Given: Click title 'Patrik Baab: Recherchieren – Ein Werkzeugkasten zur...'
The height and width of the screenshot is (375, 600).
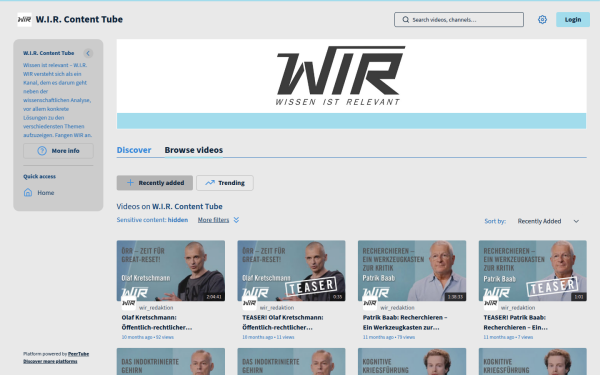Looking at the screenshot, I should pos(405,322).
